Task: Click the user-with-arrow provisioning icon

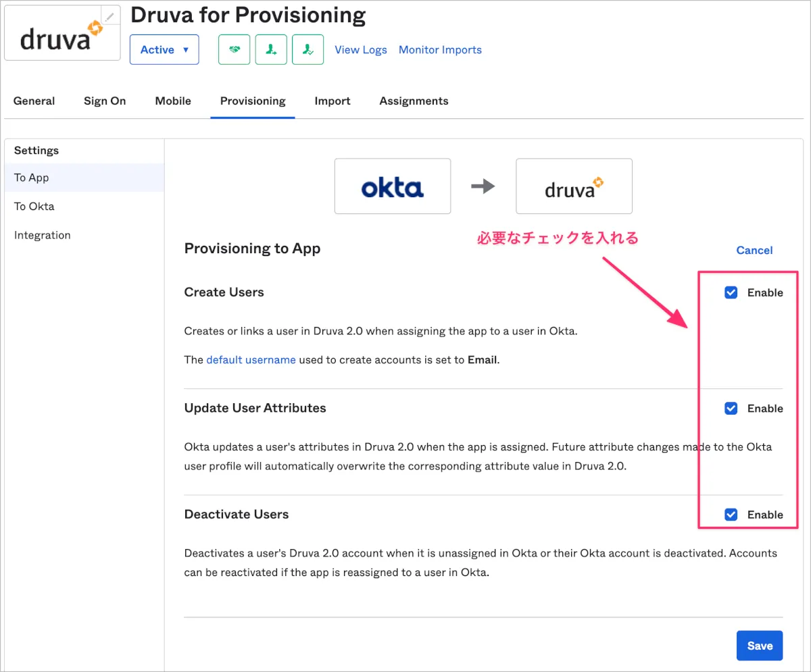Action: coord(271,50)
